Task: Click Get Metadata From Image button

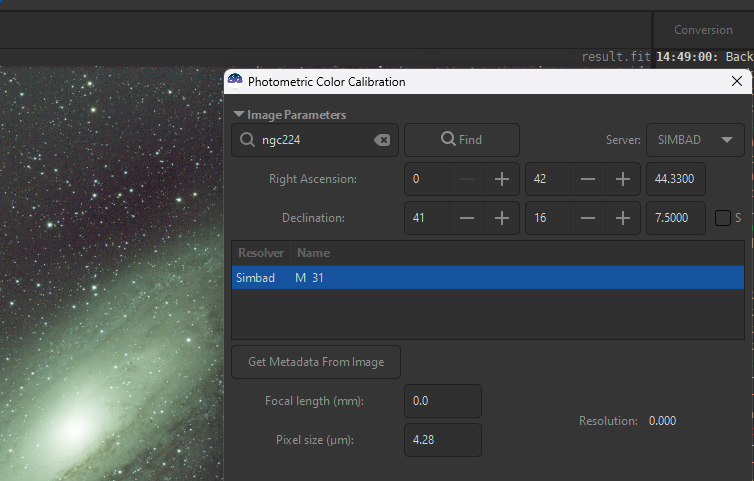Action: [x=315, y=362]
